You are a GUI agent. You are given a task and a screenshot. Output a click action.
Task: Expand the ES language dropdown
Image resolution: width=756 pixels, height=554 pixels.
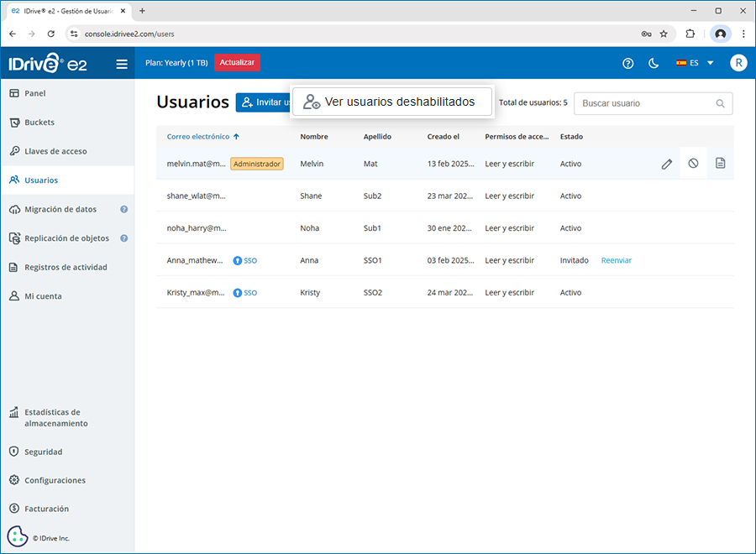(695, 63)
